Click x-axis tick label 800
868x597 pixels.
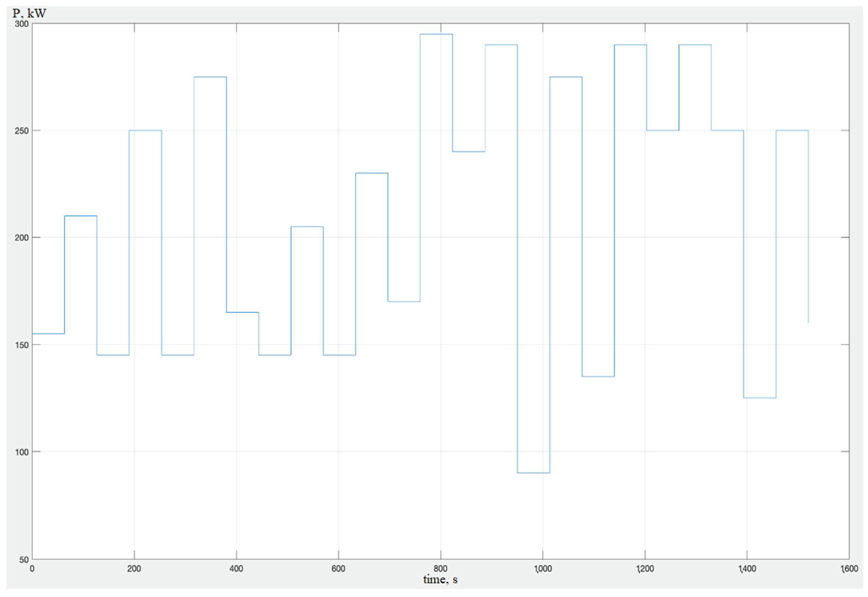440,569
